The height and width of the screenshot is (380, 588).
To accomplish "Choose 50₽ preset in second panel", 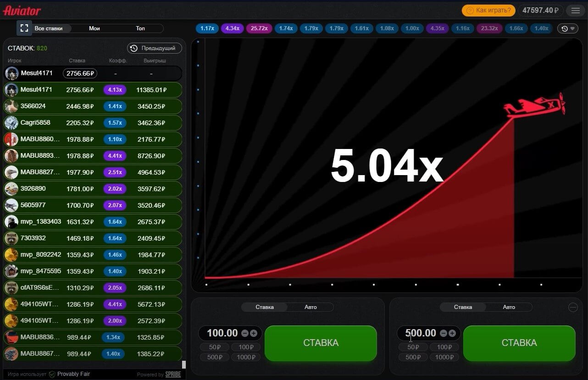I will (x=413, y=347).
